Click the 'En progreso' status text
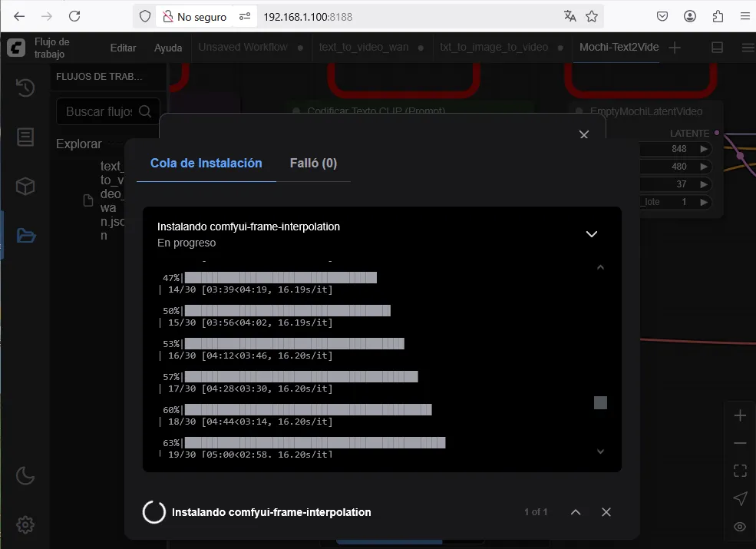Image resolution: width=756 pixels, height=549 pixels. point(187,243)
